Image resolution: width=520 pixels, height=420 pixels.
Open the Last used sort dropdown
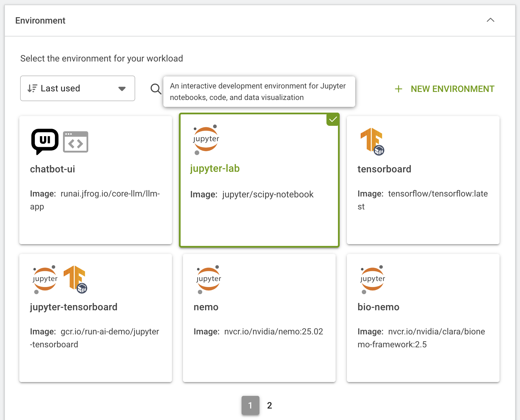78,88
